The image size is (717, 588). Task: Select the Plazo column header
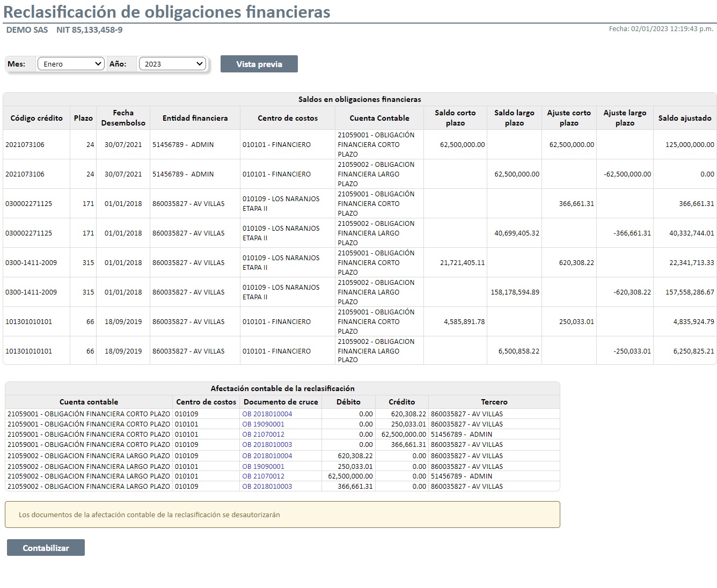point(83,118)
